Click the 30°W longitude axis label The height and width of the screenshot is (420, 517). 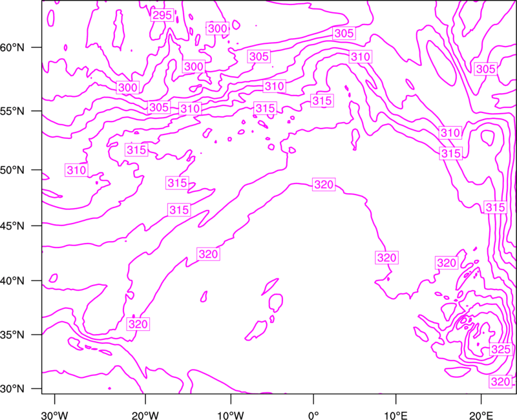coord(55,415)
